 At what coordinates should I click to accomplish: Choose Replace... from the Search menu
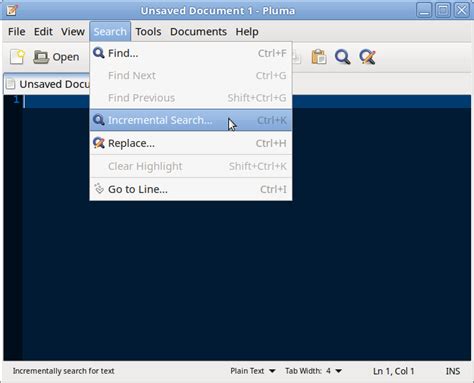(x=191, y=143)
